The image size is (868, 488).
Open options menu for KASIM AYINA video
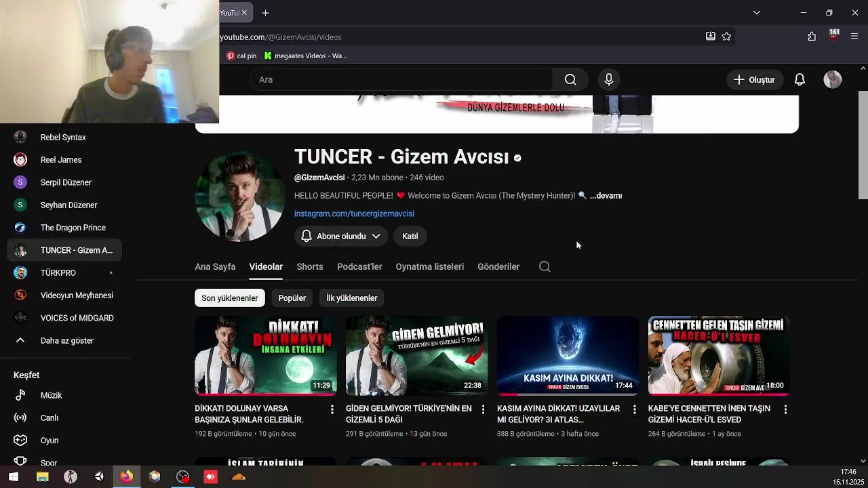click(635, 409)
